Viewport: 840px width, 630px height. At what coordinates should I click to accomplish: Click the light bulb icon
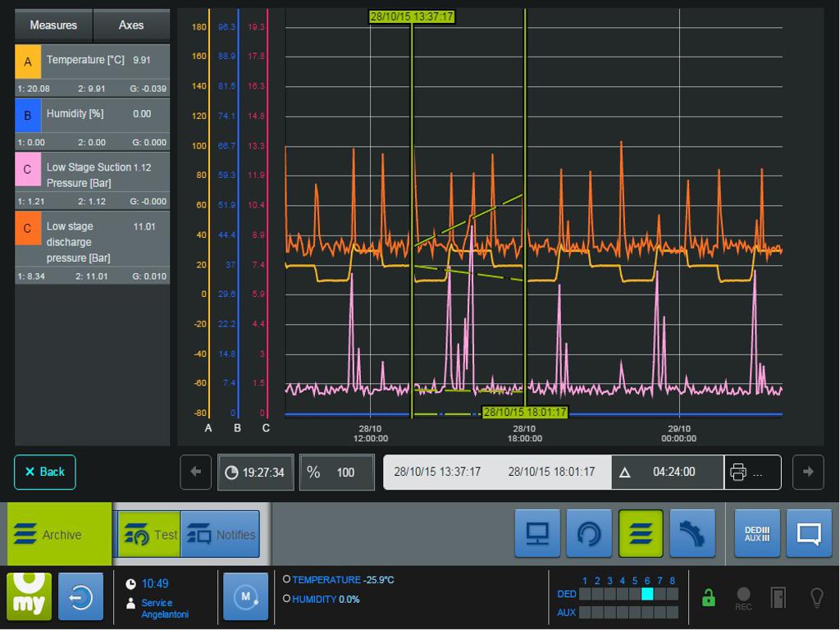click(817, 597)
